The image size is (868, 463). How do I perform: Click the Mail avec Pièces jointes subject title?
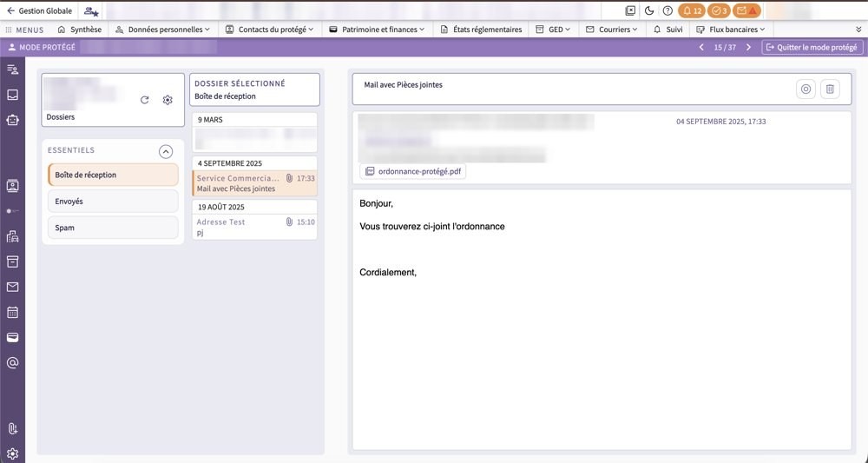point(403,85)
